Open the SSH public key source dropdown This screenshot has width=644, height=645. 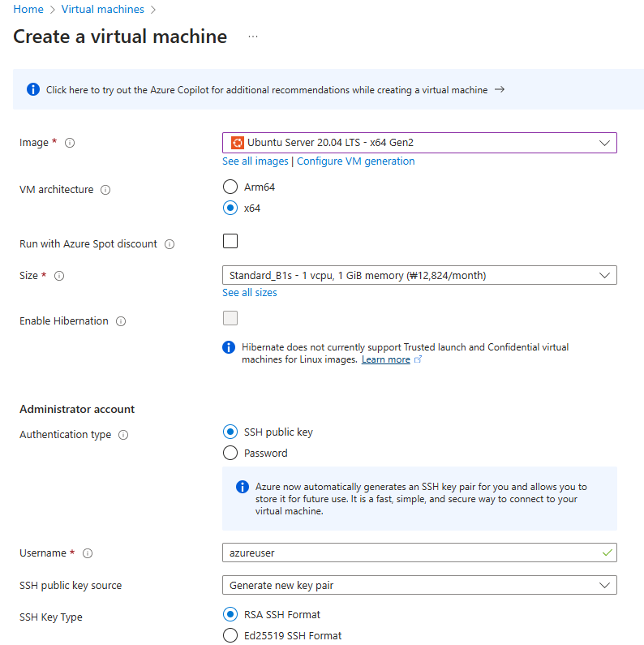pyautogui.click(x=419, y=585)
